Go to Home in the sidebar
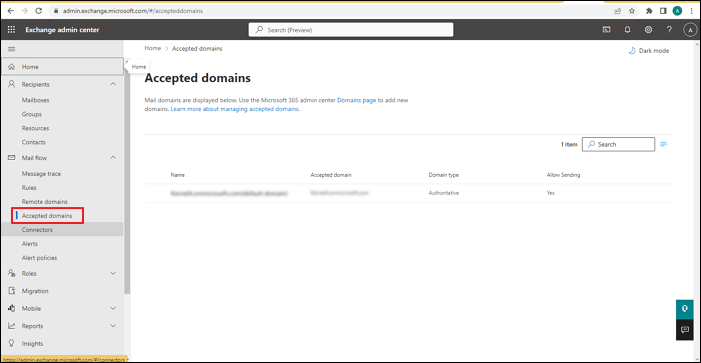Image resolution: width=701 pixels, height=363 pixels. [62, 67]
